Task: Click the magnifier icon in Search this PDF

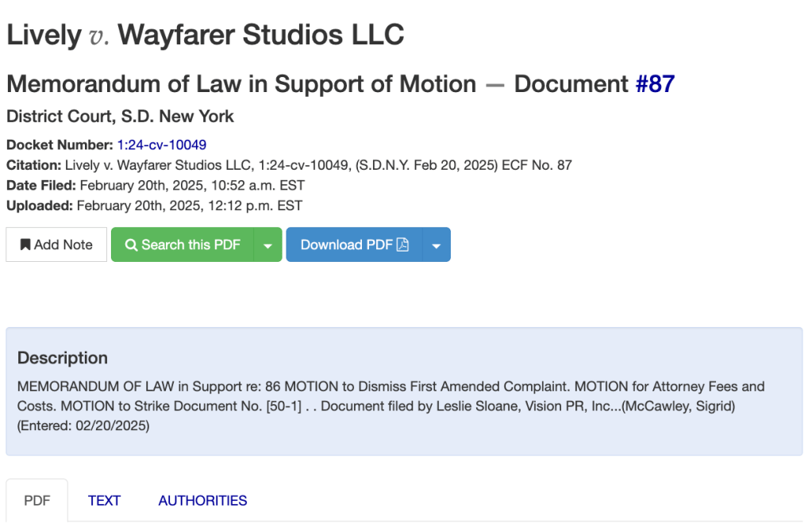Action: (x=131, y=244)
